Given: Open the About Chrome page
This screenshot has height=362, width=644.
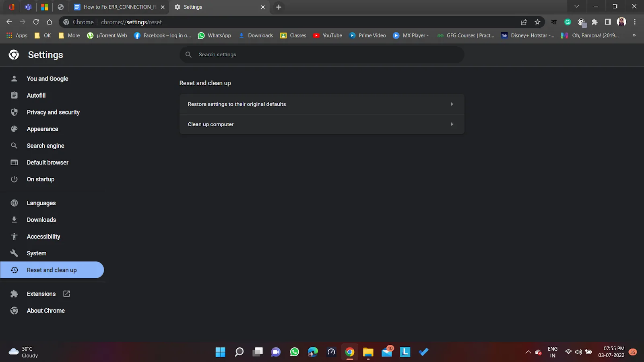Looking at the screenshot, I should point(45,311).
